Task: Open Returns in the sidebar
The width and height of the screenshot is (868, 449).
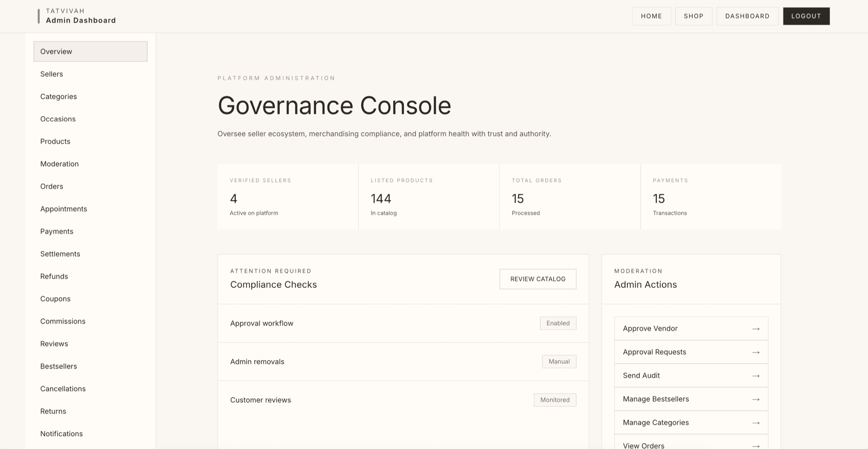Action: click(91, 411)
